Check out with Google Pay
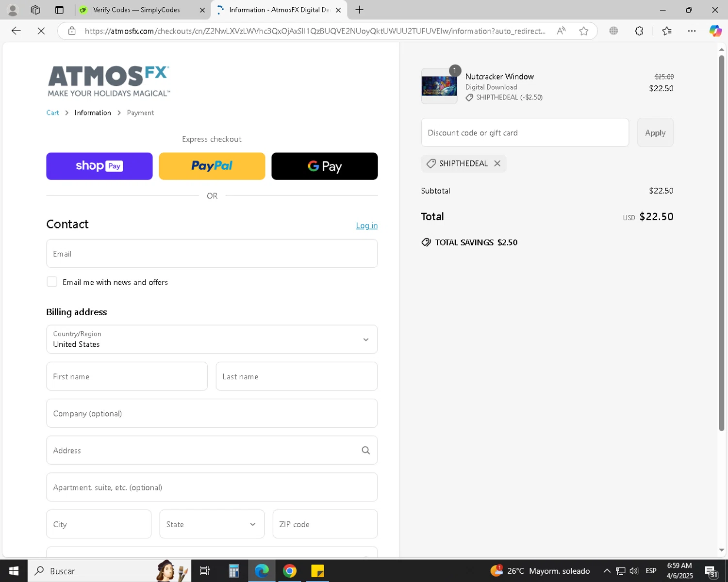Image resolution: width=728 pixels, height=582 pixels. tap(325, 166)
